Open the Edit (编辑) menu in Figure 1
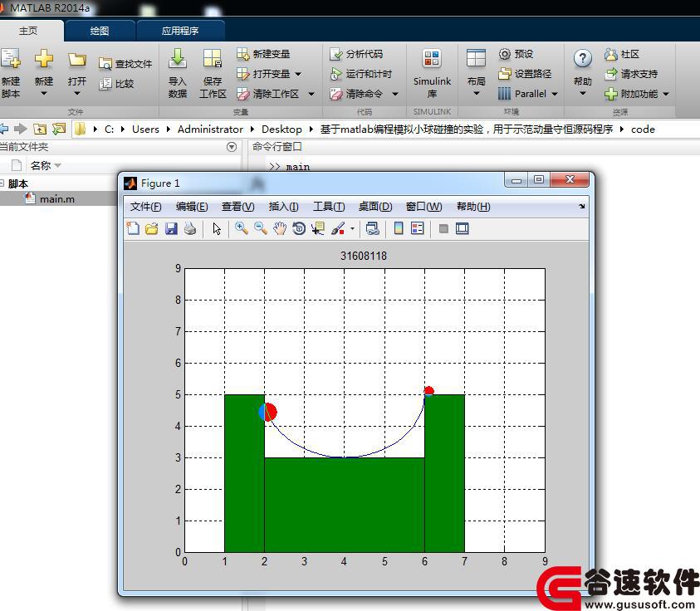Viewport: 700px width, 611px height. pos(192,207)
